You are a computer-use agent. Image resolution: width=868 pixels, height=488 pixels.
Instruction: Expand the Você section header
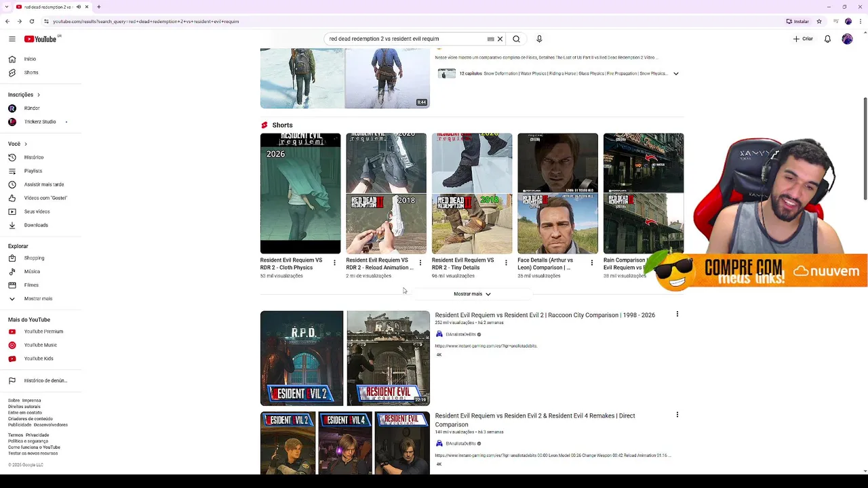(x=18, y=144)
